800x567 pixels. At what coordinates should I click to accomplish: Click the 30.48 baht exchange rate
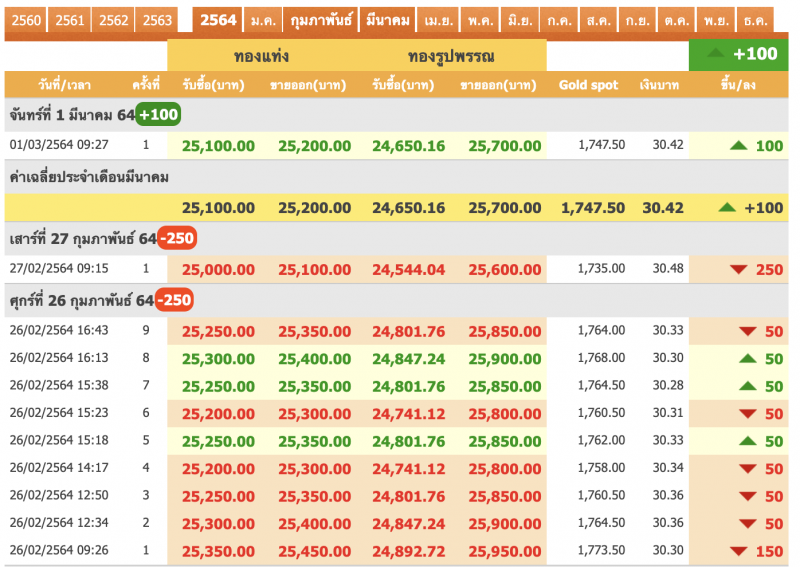coord(668,268)
